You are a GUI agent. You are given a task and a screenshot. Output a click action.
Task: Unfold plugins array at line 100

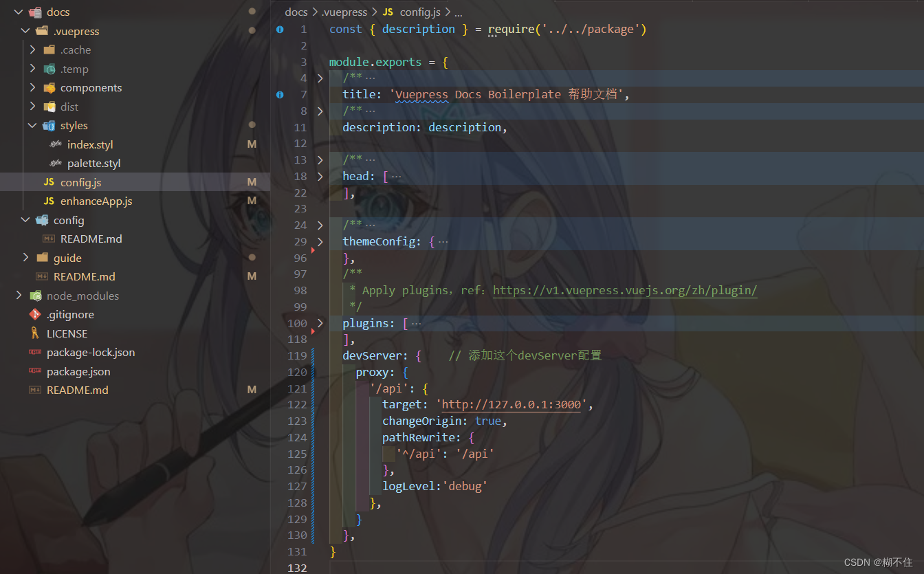click(320, 323)
